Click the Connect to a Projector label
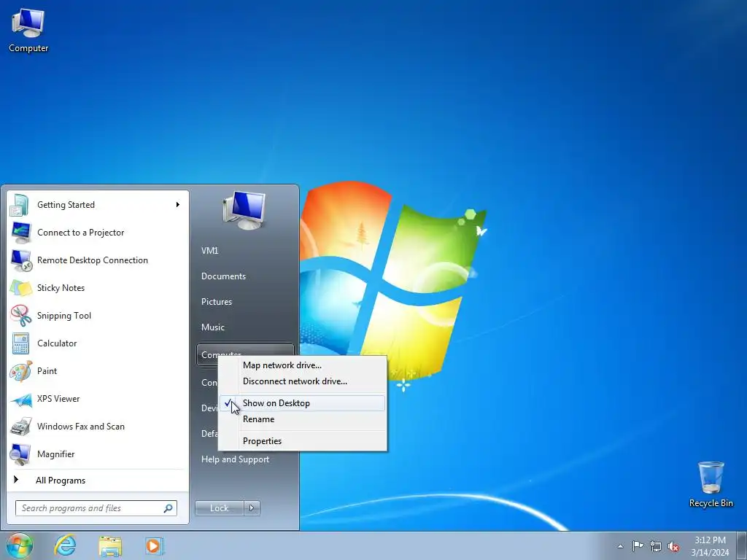 81,233
